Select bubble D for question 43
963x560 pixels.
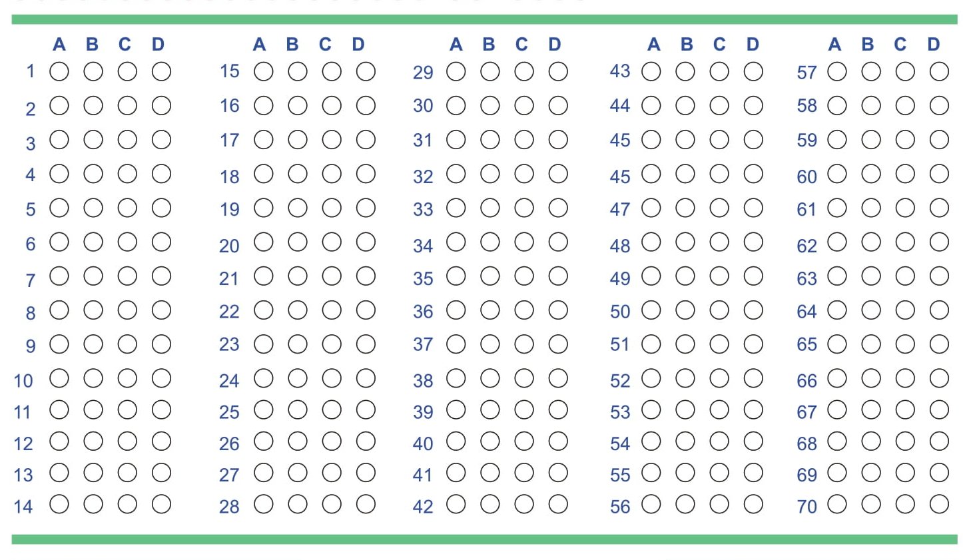click(753, 71)
